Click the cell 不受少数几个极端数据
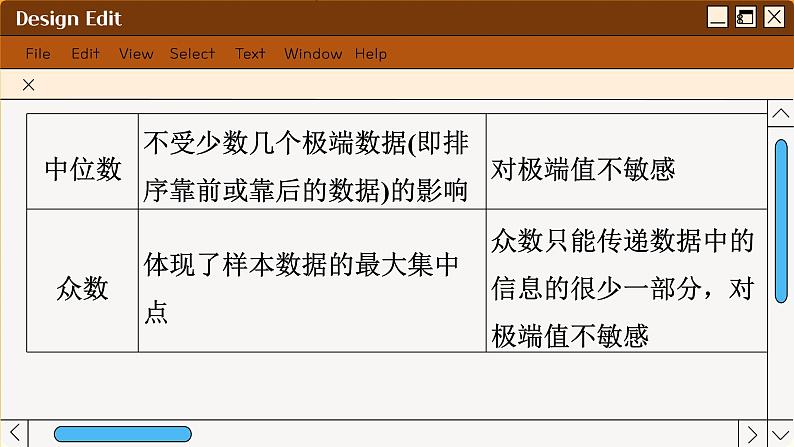This screenshot has height=447, width=794. [312, 161]
